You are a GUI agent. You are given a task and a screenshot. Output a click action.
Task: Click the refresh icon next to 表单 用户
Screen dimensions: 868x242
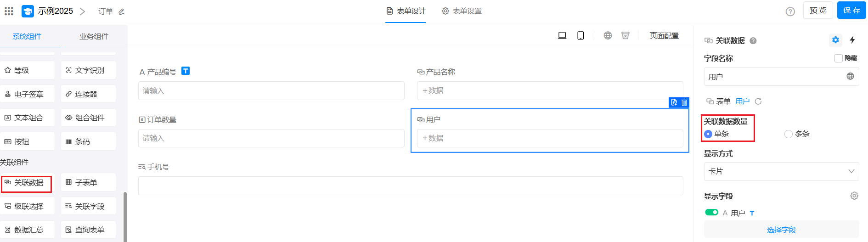pyautogui.click(x=758, y=101)
